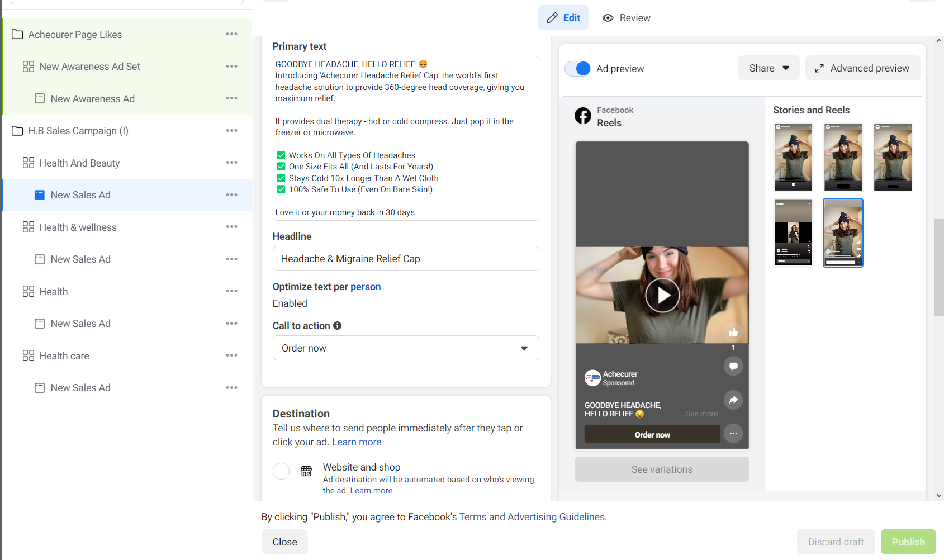Image resolution: width=944 pixels, height=560 pixels.
Task: Click the New Awareness Ad icon
Action: point(40,98)
